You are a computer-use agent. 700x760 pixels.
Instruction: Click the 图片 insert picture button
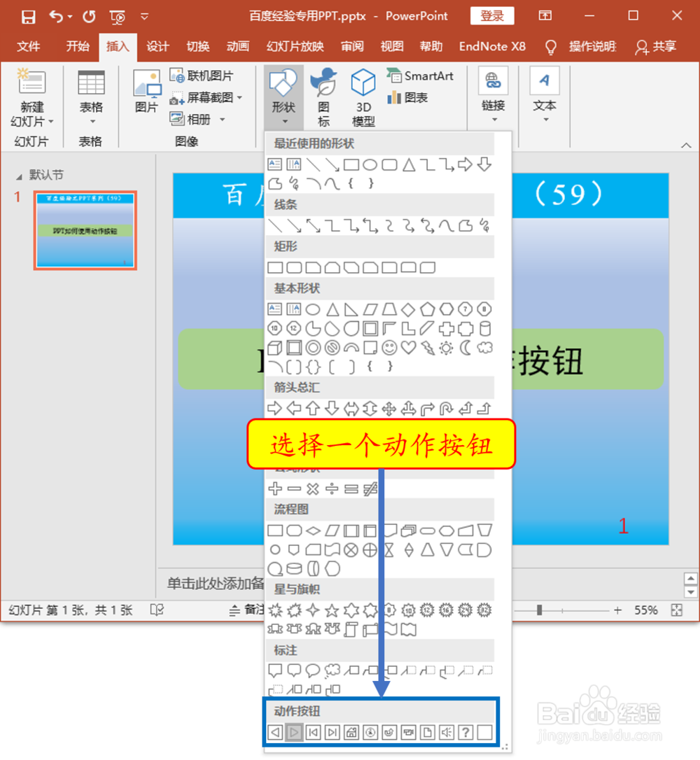(147, 91)
